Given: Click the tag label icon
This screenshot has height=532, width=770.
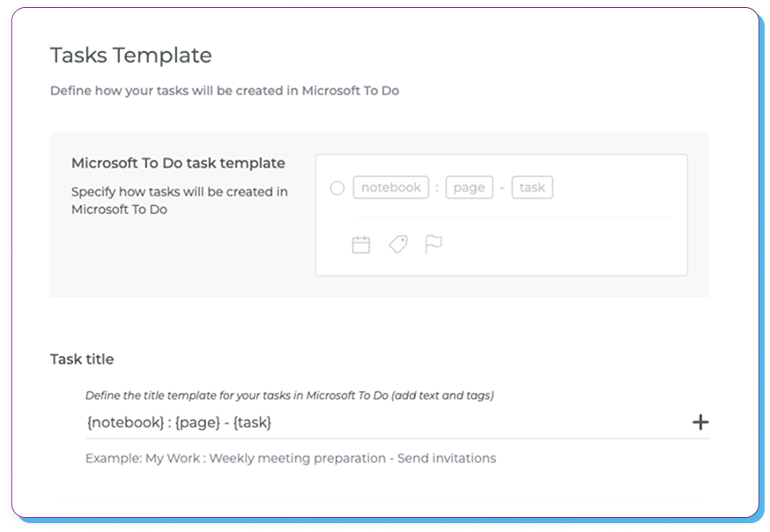Looking at the screenshot, I should pyautogui.click(x=398, y=244).
